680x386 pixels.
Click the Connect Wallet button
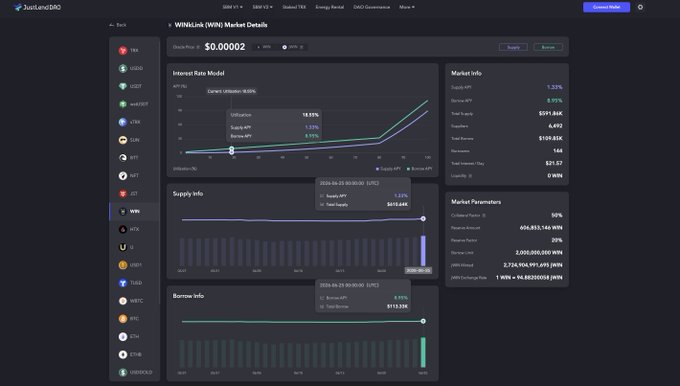[x=606, y=7]
